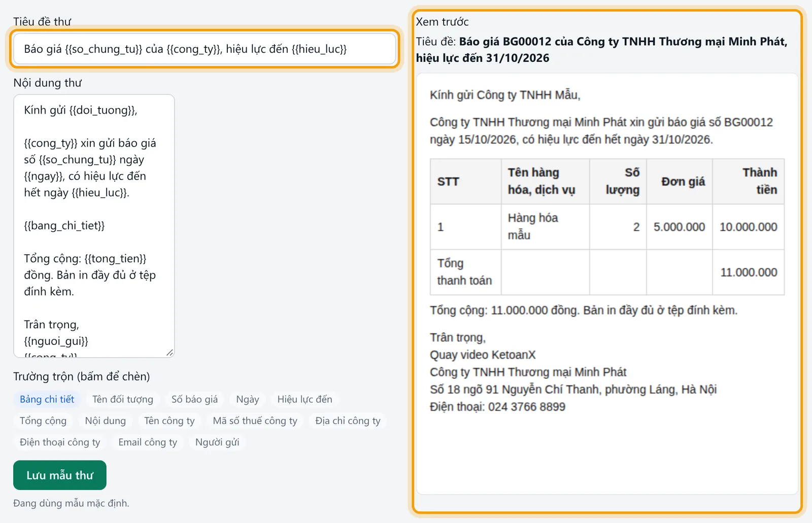The height and width of the screenshot is (523, 812).
Task: Click the 11.000.000 total cell in table
Action: click(x=749, y=272)
